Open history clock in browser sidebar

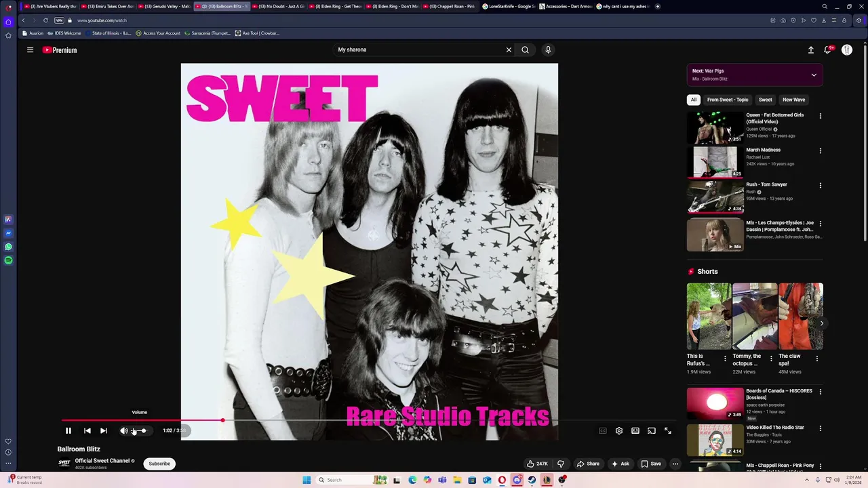click(x=8, y=452)
